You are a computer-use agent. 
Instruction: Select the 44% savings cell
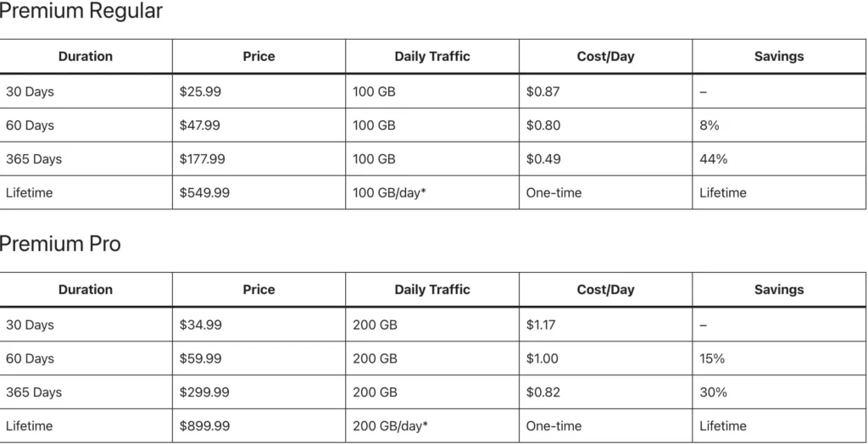pyautogui.click(x=713, y=159)
